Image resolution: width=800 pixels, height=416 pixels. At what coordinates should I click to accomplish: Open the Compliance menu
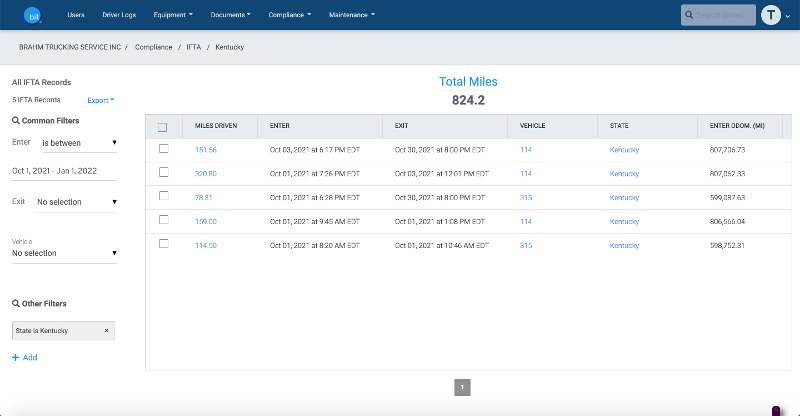pyautogui.click(x=290, y=15)
